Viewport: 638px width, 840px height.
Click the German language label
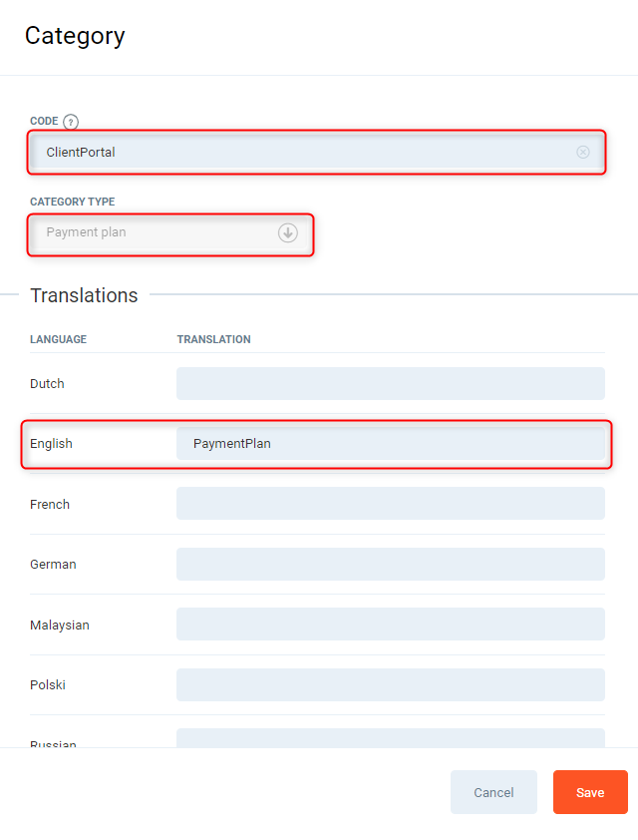coord(53,565)
